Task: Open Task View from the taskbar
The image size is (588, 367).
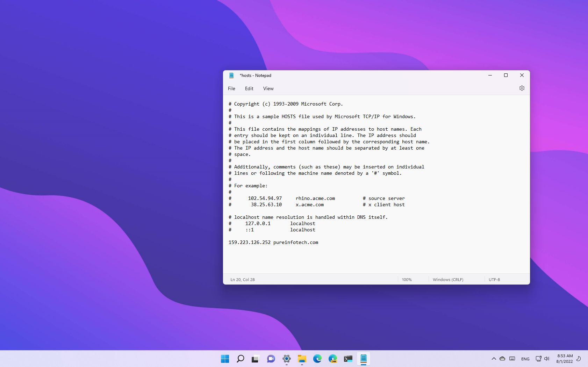Action: pos(256,359)
